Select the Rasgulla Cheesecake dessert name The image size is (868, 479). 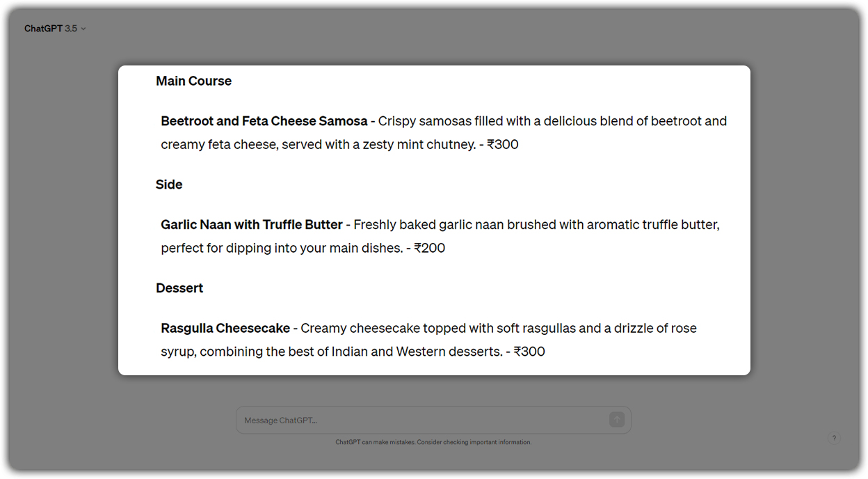click(224, 328)
